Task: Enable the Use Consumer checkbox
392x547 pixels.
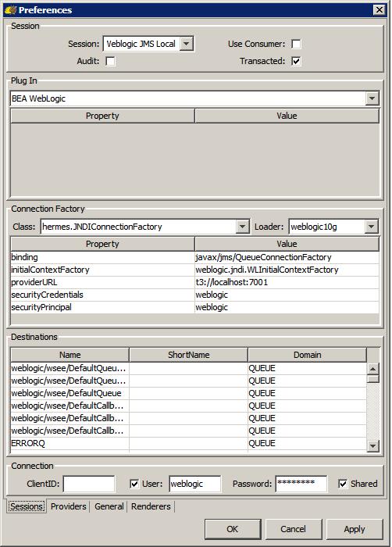Action: 296,44
